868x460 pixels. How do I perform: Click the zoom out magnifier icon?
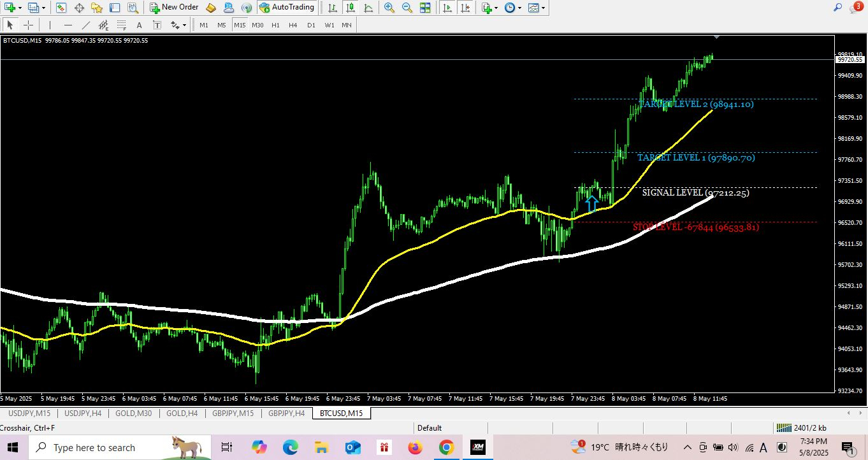(407, 8)
